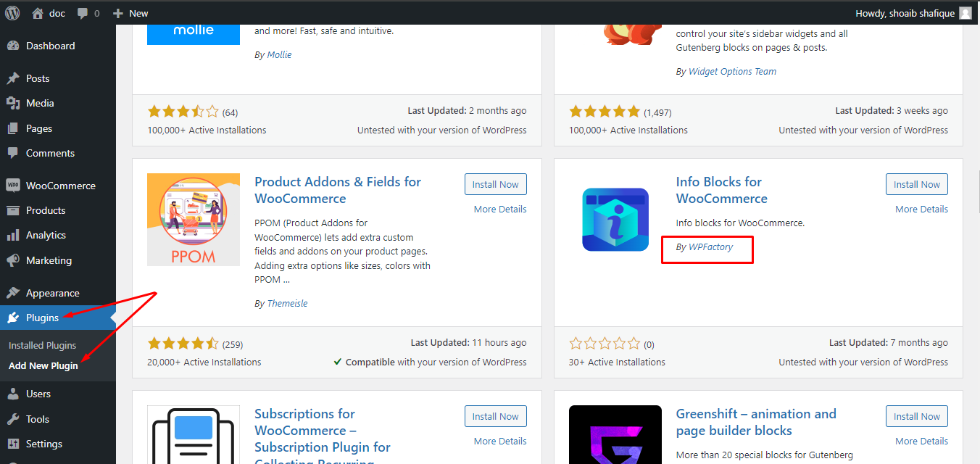Open the doc site home icon

(x=38, y=13)
